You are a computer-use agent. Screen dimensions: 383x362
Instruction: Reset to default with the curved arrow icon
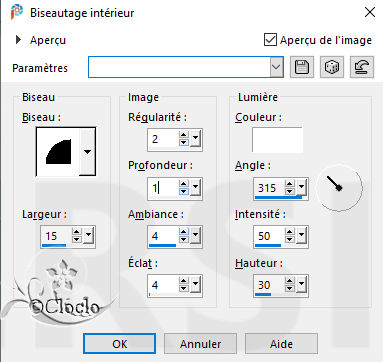click(362, 67)
